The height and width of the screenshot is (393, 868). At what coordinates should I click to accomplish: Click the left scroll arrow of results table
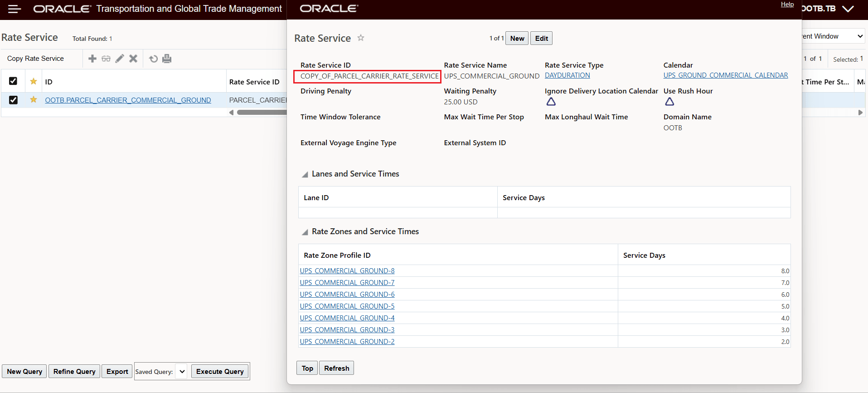pyautogui.click(x=232, y=112)
